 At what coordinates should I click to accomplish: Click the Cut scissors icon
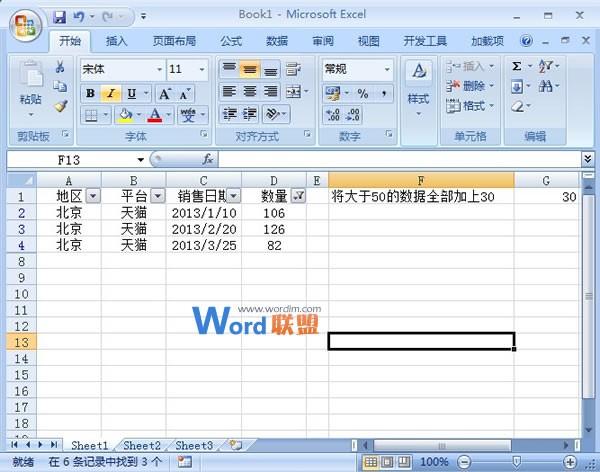click(x=60, y=67)
